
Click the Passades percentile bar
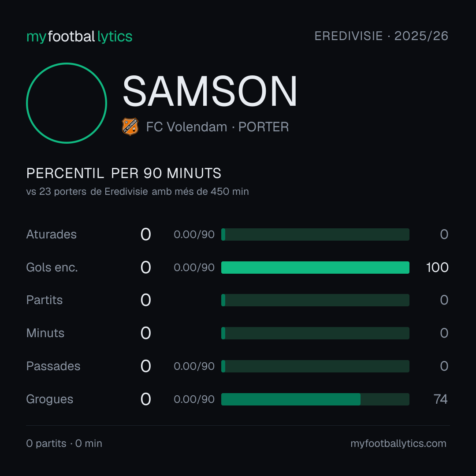coord(315,366)
